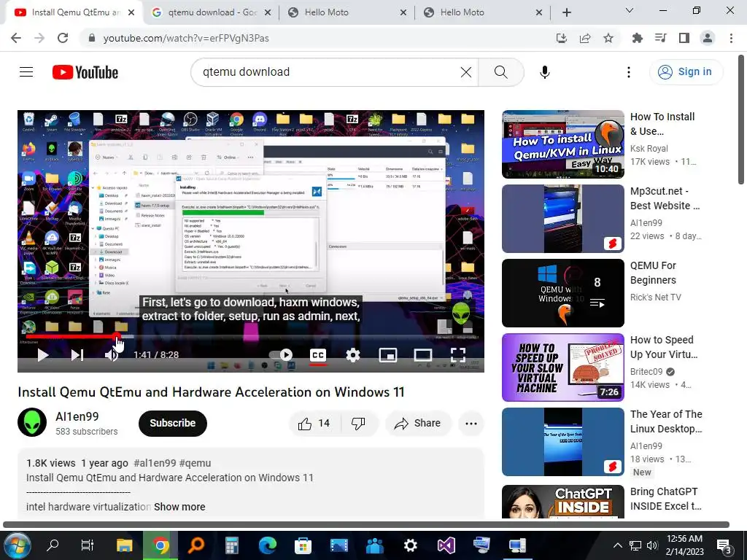Skip to the next video
Image resolution: width=747 pixels, height=560 pixels.
(x=77, y=355)
